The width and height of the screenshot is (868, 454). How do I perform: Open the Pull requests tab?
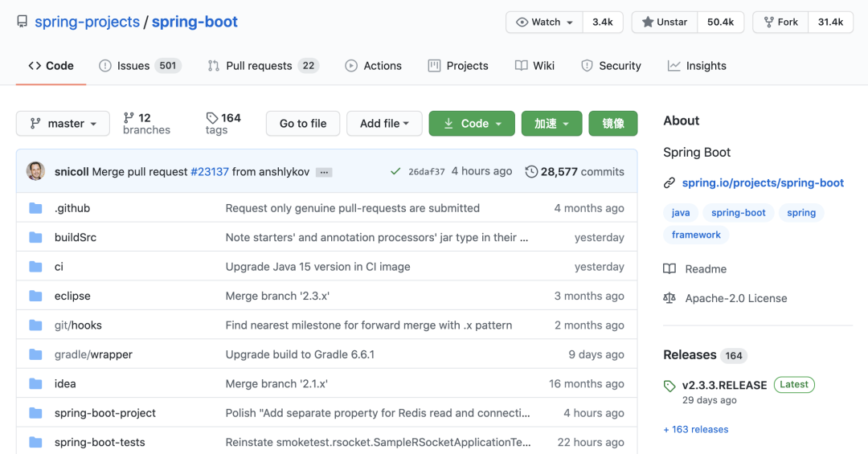pos(264,66)
